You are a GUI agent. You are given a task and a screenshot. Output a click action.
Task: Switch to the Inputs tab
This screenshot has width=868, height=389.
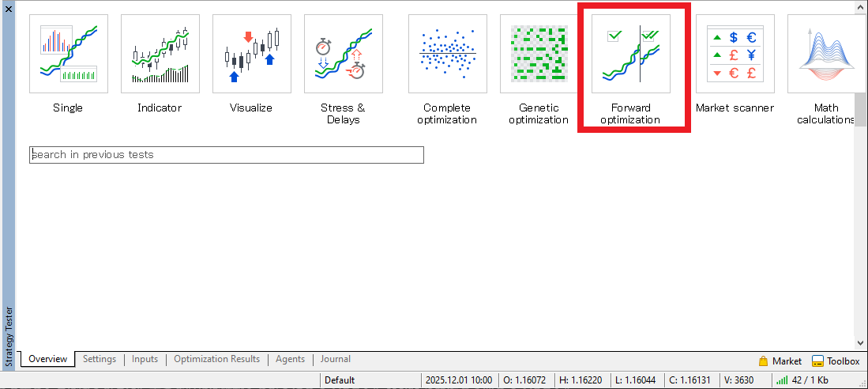click(145, 359)
